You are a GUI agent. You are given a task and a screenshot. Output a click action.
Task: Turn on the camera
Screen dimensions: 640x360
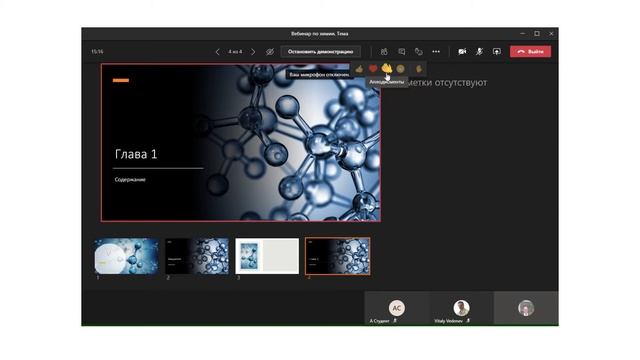click(462, 52)
